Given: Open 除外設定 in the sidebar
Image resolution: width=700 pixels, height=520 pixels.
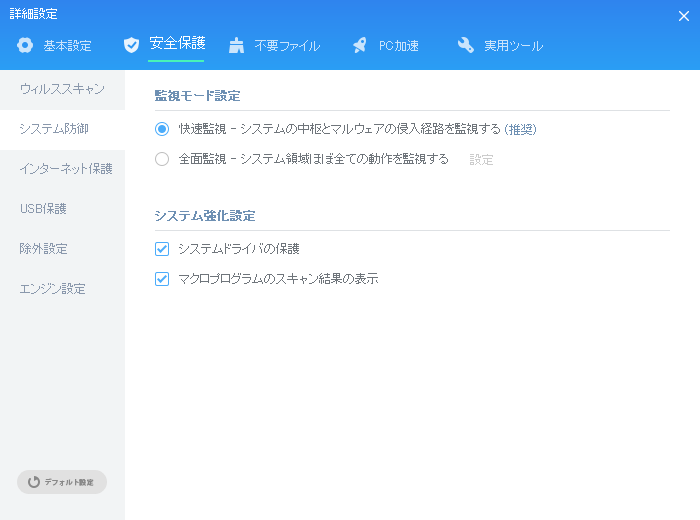Looking at the screenshot, I should pyautogui.click(x=62, y=249).
